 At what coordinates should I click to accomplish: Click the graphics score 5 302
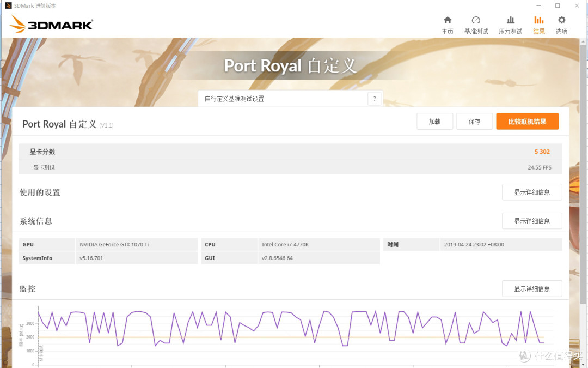(x=542, y=152)
